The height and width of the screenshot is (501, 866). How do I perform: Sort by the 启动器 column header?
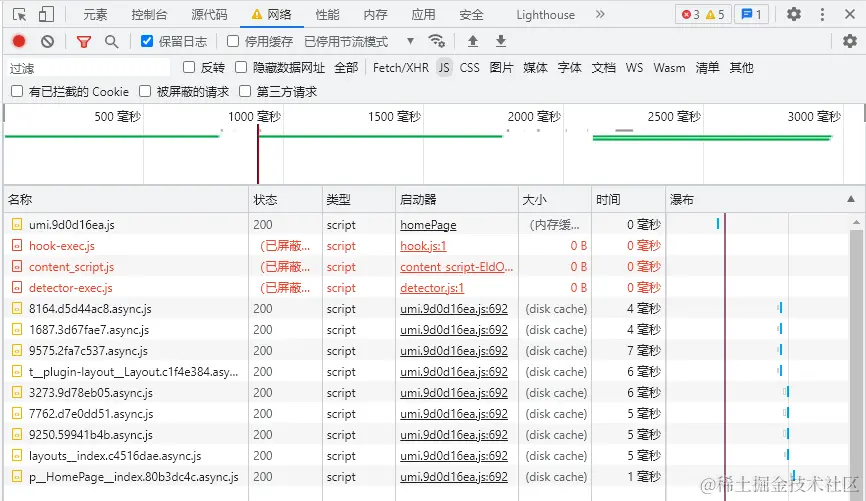tap(457, 199)
